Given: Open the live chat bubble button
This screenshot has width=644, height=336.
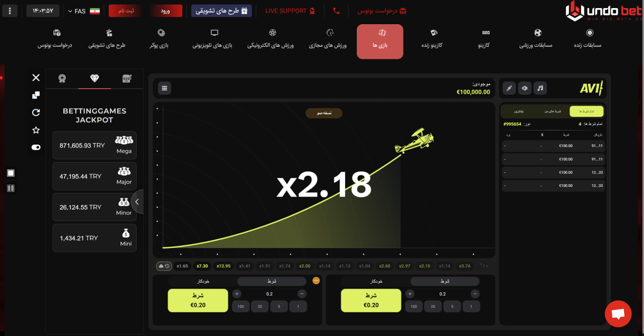Looking at the screenshot, I should [x=618, y=314].
